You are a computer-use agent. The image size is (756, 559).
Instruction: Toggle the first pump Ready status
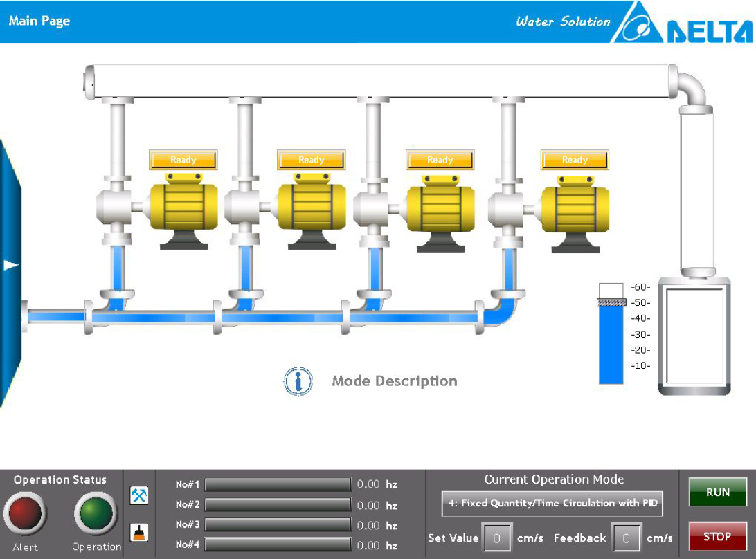(x=183, y=160)
